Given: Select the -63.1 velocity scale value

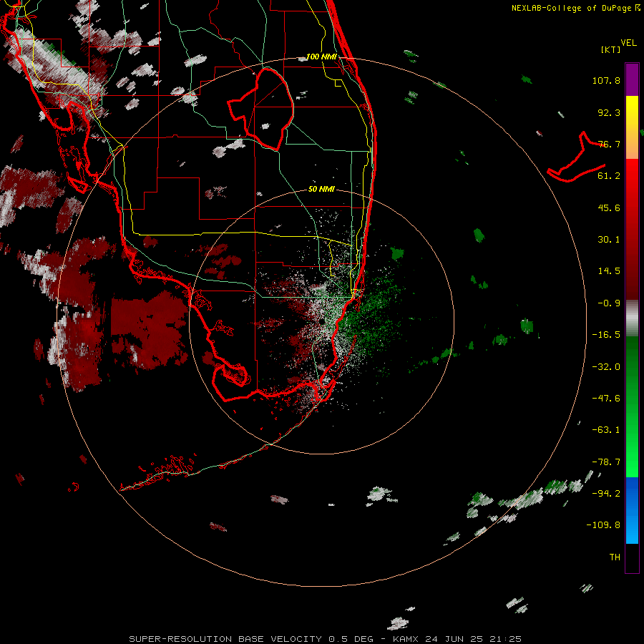Looking at the screenshot, I should (x=606, y=430).
